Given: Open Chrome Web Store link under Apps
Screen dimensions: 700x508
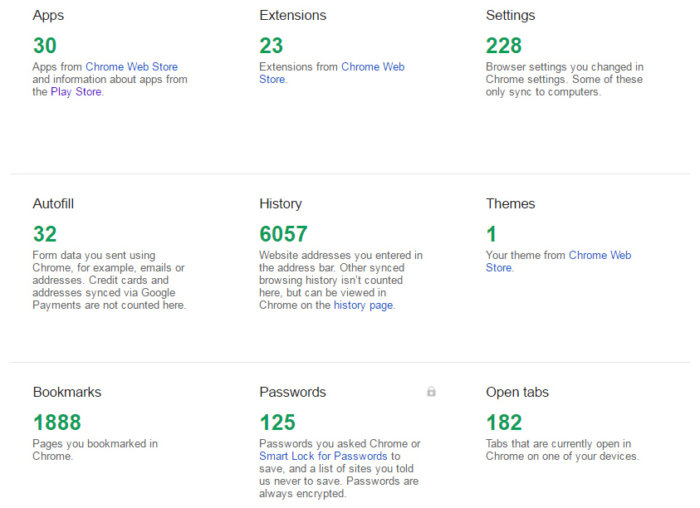Looking at the screenshot, I should [x=132, y=67].
